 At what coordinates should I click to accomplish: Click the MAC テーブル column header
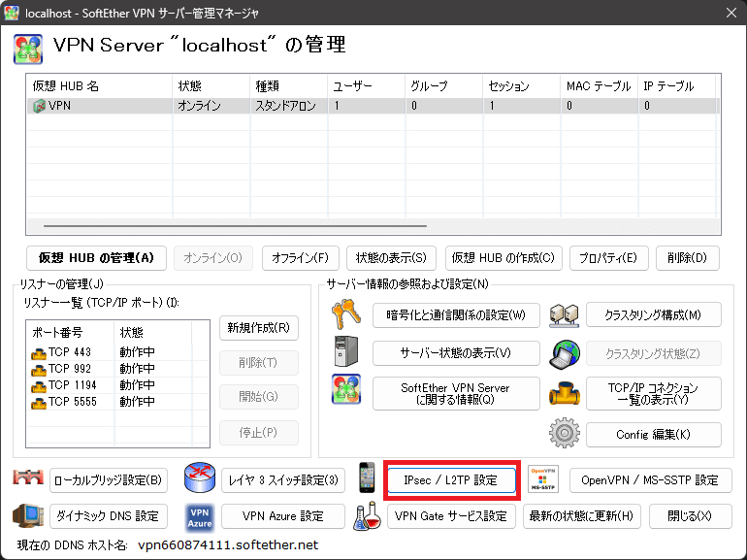(600, 86)
